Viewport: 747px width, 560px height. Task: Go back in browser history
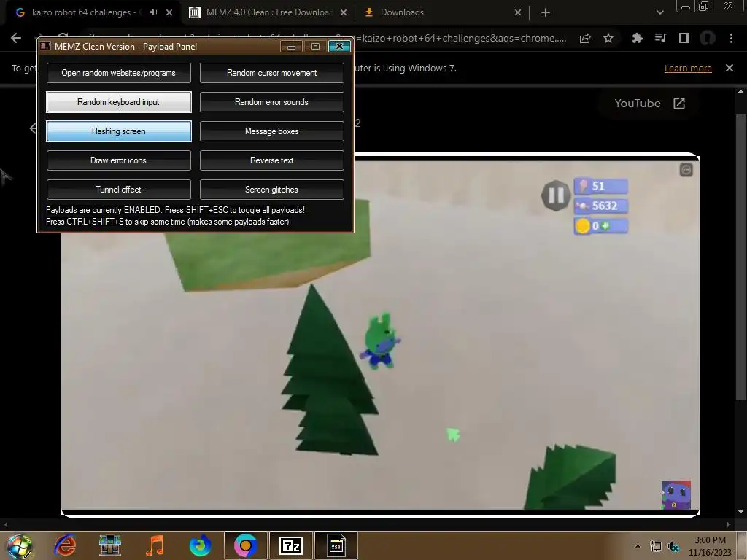16,38
